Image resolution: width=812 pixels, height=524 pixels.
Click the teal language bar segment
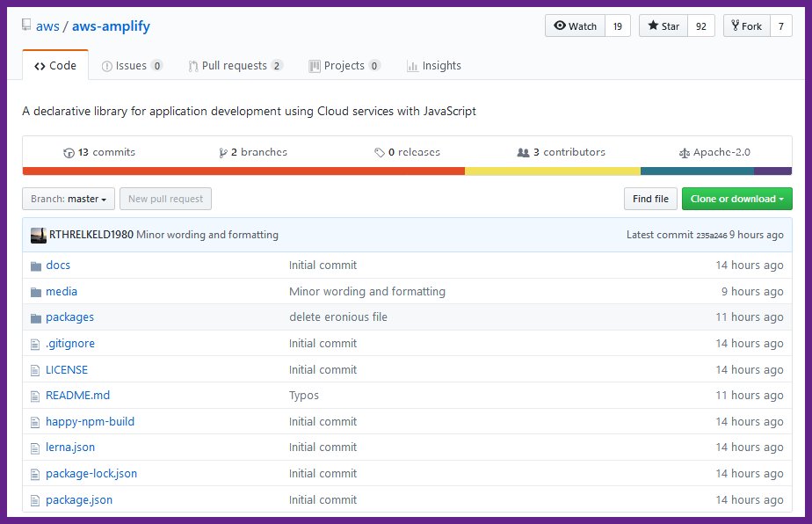tap(697, 171)
